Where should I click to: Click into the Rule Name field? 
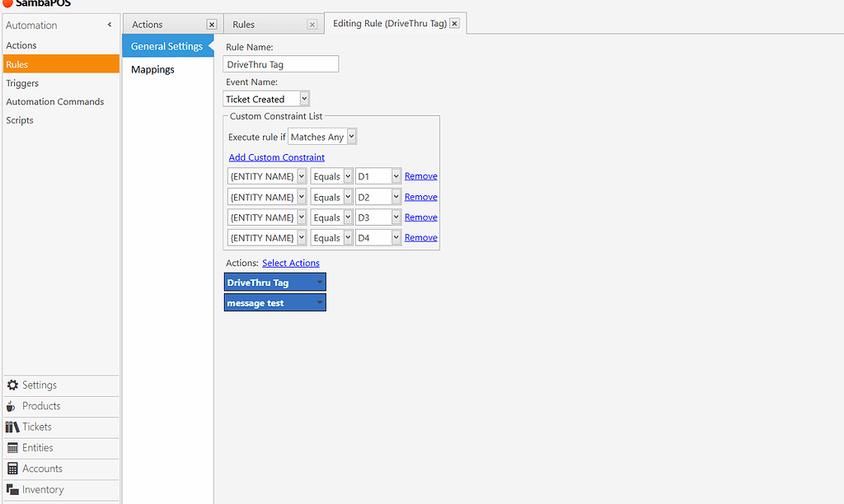point(280,64)
